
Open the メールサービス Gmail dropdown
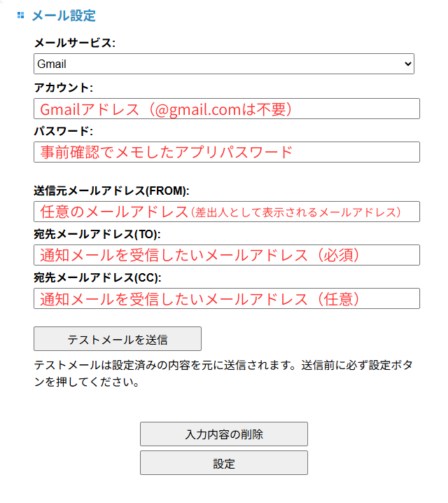tap(223, 64)
